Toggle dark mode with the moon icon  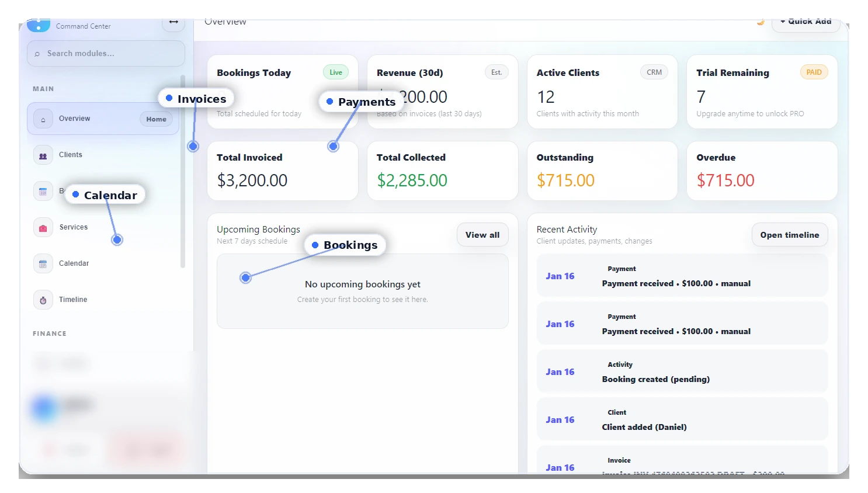(x=760, y=22)
